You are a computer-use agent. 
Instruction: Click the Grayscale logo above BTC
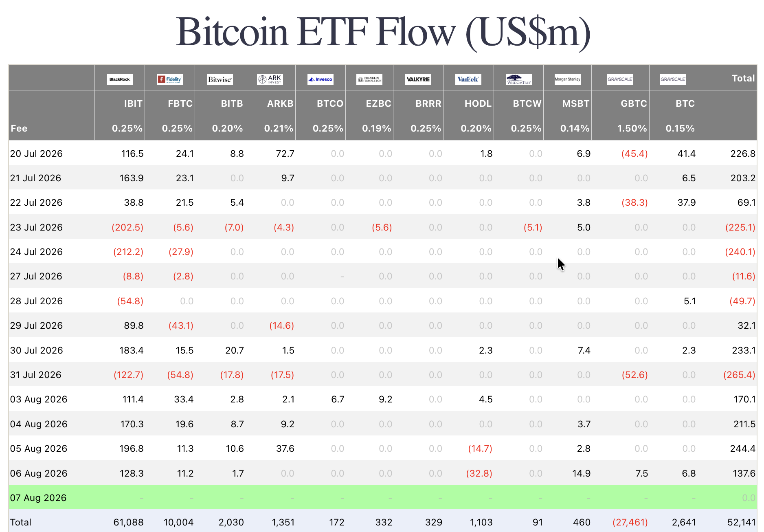(x=673, y=79)
